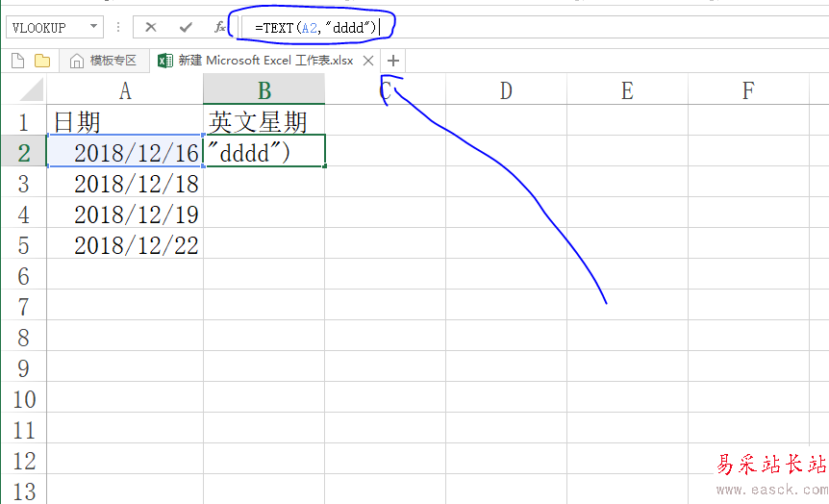Select row 8 header
This screenshot has height=504, width=829.
(x=23, y=338)
